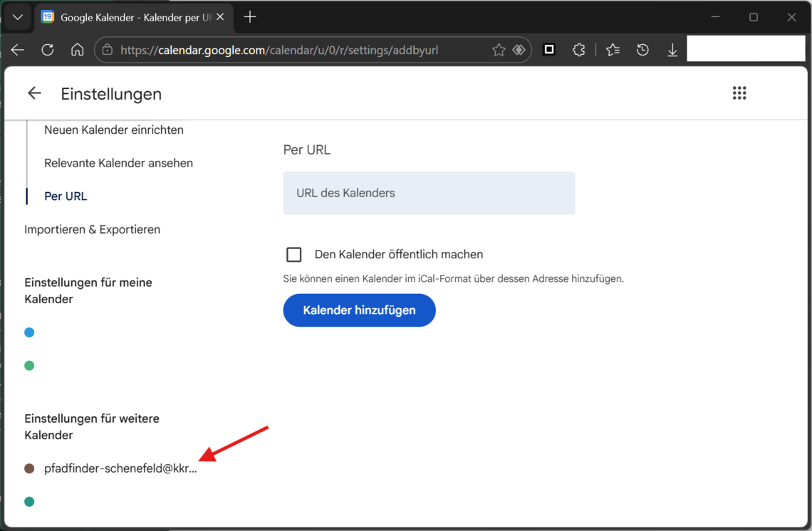This screenshot has width=812, height=531.
Task: Open the favorites list icon
Action: (613, 50)
